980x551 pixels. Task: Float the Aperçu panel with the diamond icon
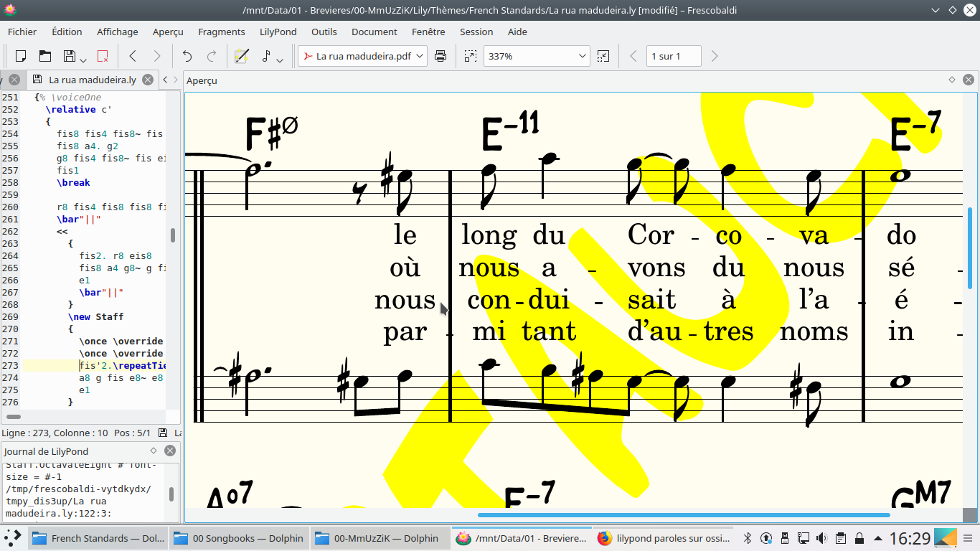(952, 80)
